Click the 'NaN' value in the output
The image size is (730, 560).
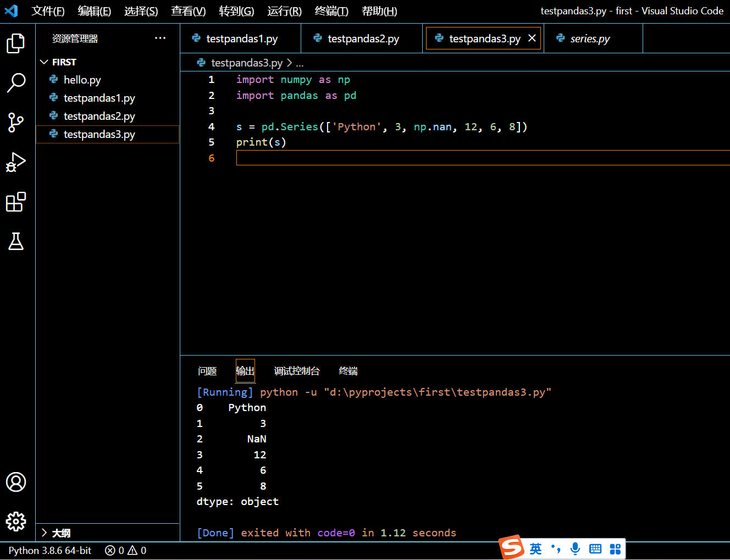click(257, 439)
